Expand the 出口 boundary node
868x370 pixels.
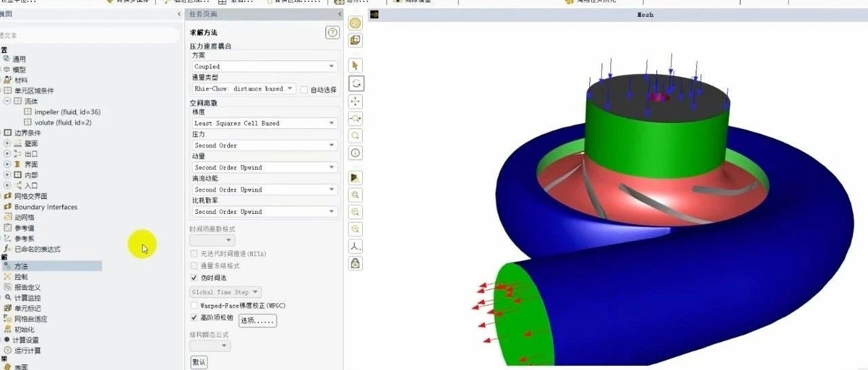coord(7,154)
